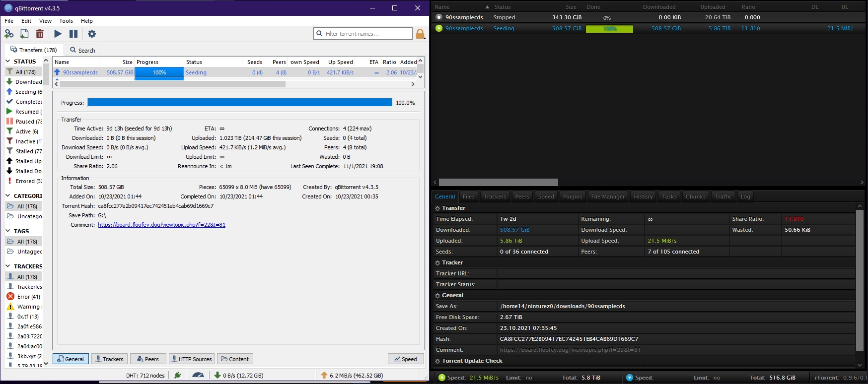
Task: Switch to the Search tab
Action: (82, 50)
